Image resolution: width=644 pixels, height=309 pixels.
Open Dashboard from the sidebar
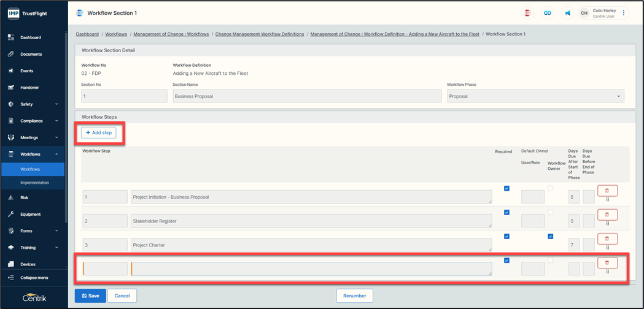point(31,37)
